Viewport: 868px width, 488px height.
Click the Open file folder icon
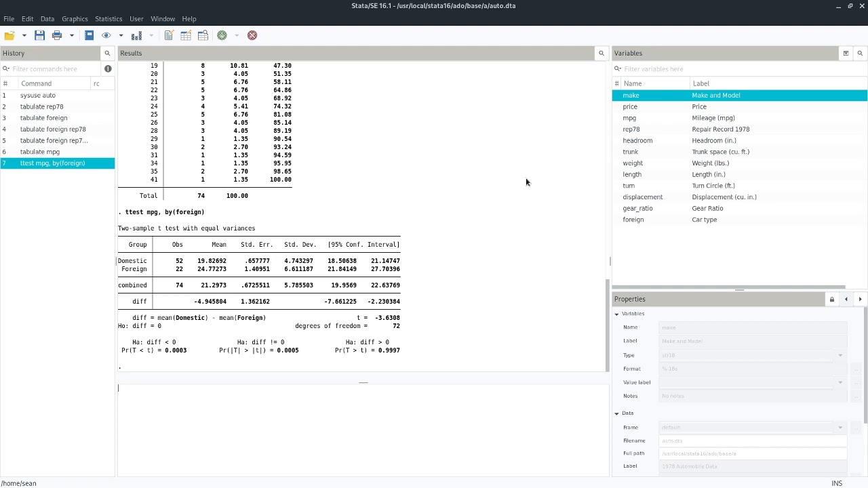pos(9,35)
